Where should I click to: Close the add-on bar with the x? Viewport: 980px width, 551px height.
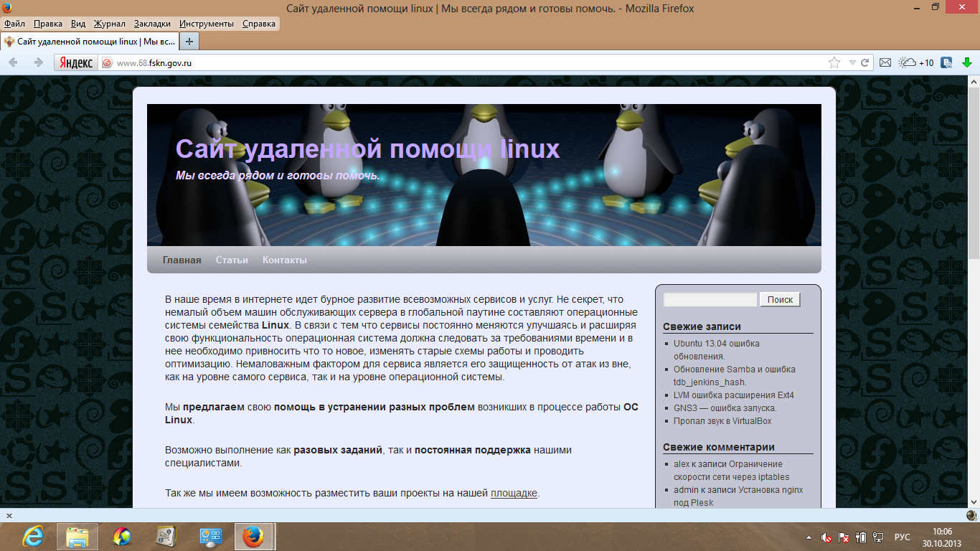click(9, 515)
